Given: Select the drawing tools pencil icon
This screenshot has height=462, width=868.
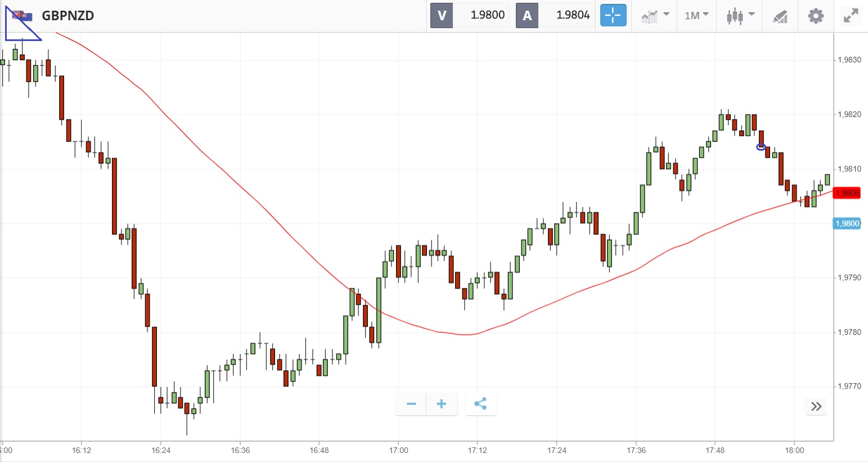Looking at the screenshot, I should [780, 16].
